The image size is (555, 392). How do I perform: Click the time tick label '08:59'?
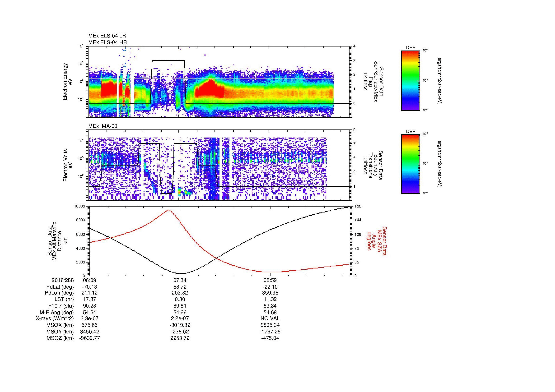click(270, 280)
